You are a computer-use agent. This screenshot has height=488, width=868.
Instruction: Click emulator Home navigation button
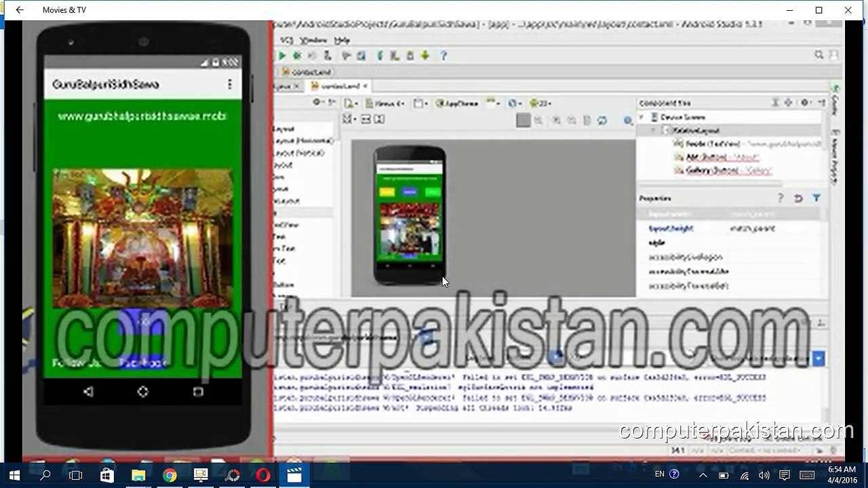(142, 391)
